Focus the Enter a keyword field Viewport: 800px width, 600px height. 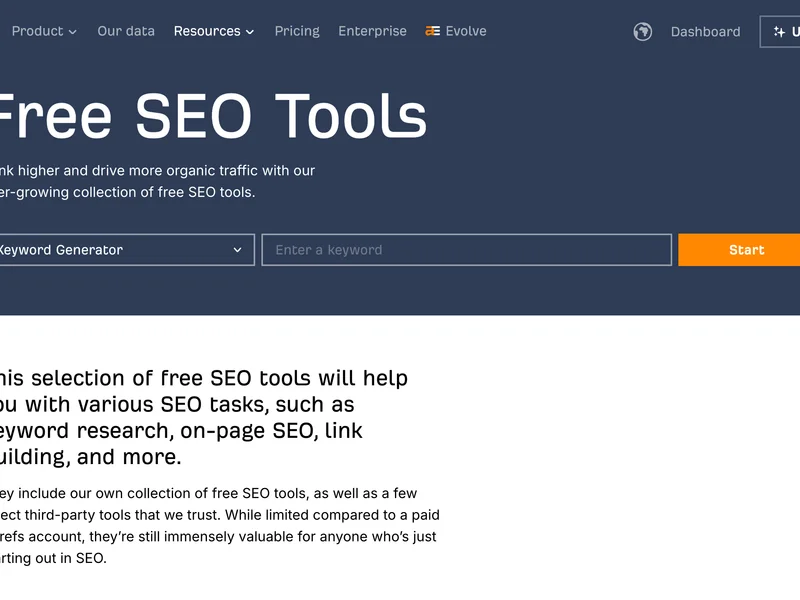(466, 250)
